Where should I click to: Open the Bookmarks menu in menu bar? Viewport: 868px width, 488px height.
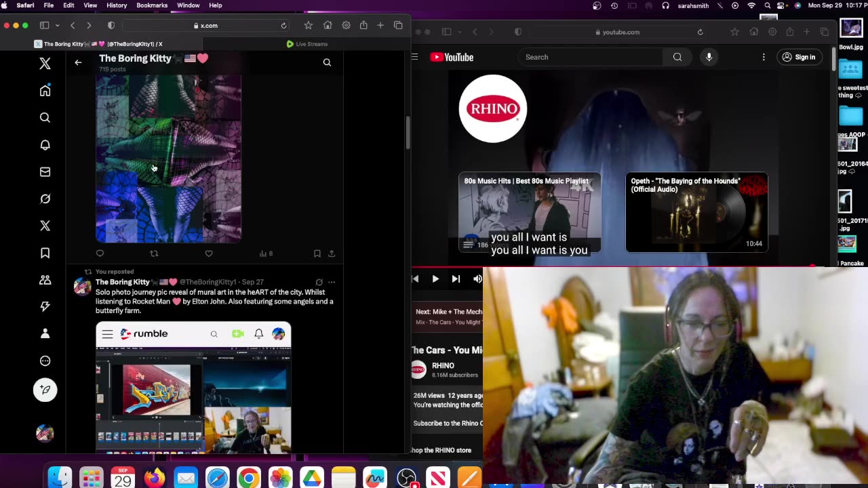pyautogui.click(x=151, y=5)
